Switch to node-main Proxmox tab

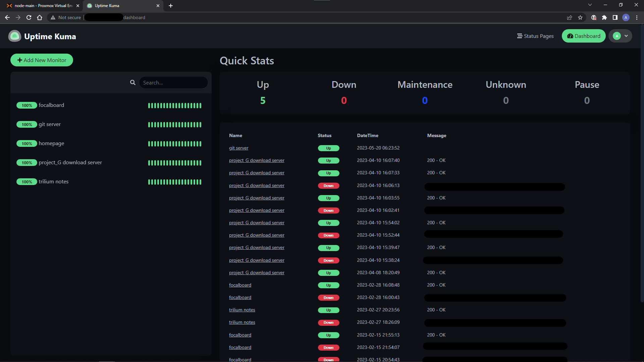[43, 6]
